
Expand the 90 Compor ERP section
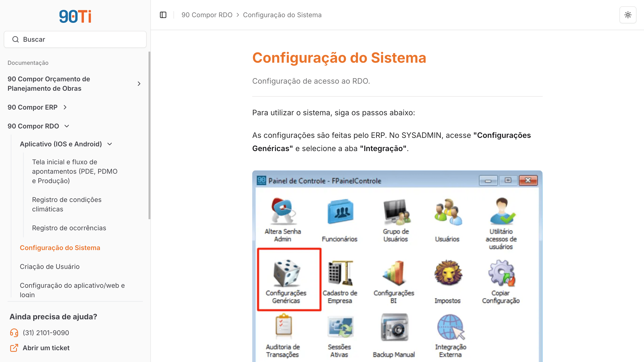[x=65, y=107]
